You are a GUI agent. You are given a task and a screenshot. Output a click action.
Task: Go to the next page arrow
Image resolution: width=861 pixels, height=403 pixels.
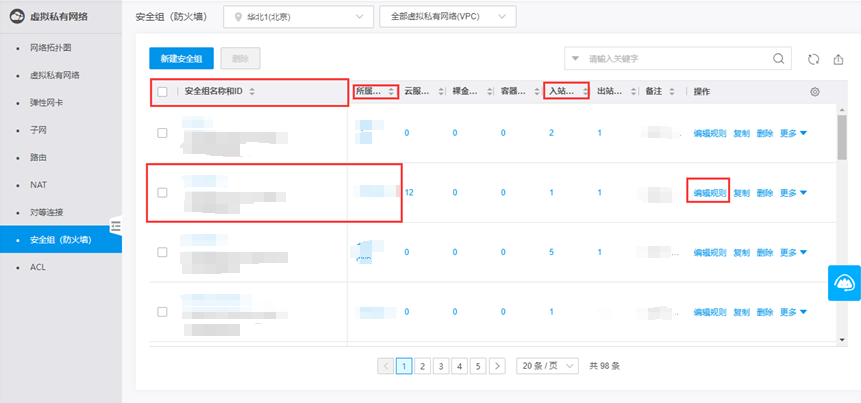point(497,366)
